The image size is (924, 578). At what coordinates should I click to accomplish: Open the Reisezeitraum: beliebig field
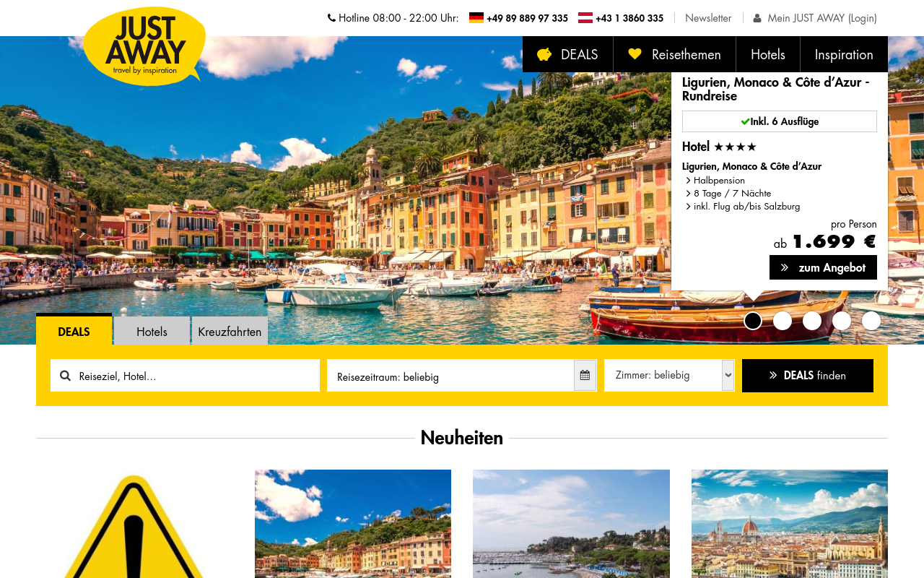[x=450, y=376]
